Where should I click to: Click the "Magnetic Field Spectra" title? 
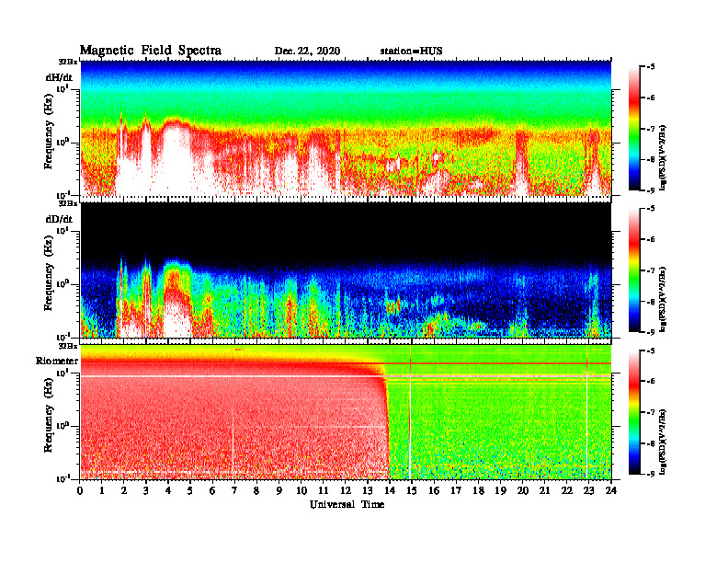coord(150,52)
